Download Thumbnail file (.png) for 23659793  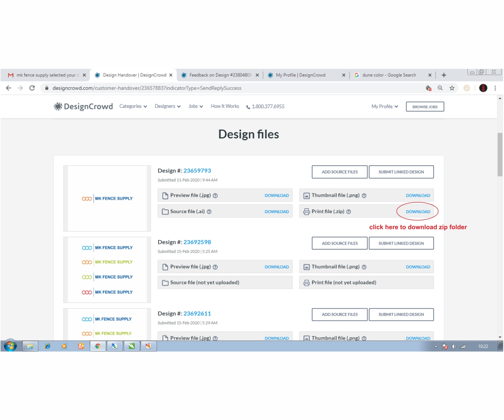418,196
